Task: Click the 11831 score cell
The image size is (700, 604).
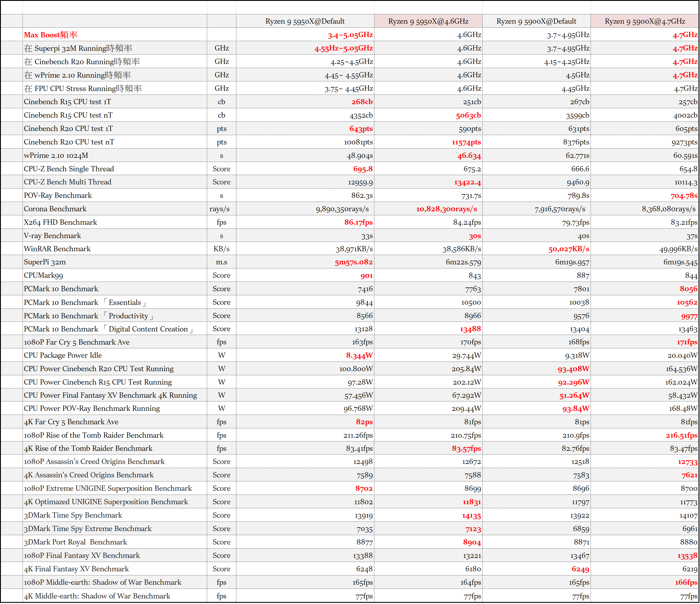Action: point(472,502)
